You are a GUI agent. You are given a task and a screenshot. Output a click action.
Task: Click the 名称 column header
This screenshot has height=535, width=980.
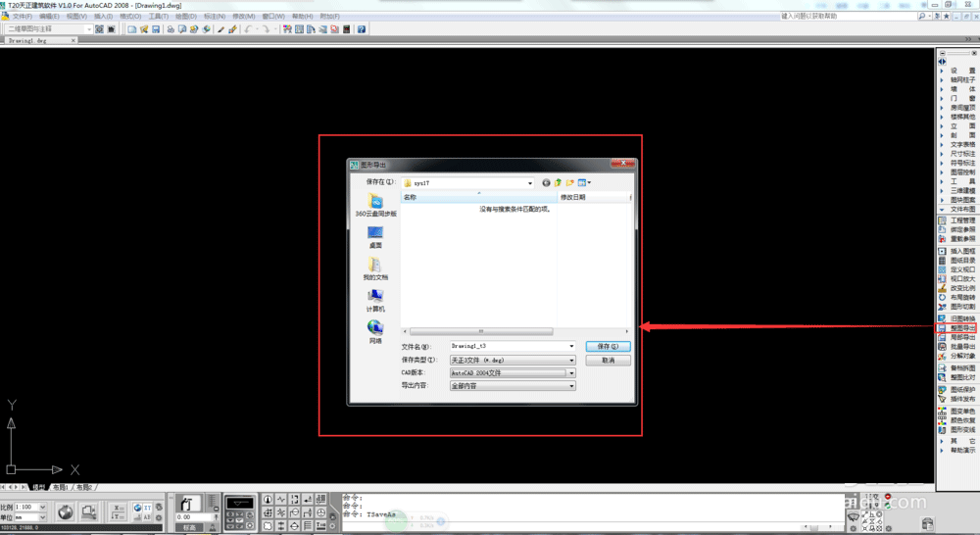(479, 198)
